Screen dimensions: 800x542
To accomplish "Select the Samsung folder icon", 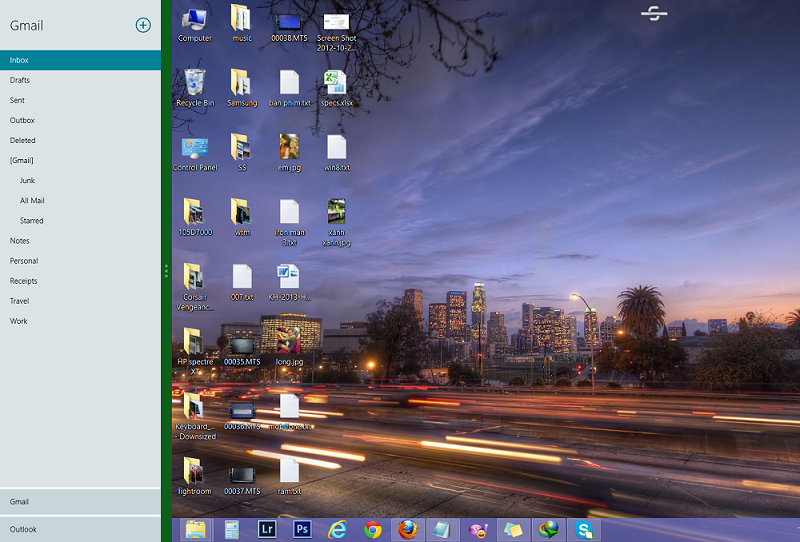I will [x=242, y=88].
